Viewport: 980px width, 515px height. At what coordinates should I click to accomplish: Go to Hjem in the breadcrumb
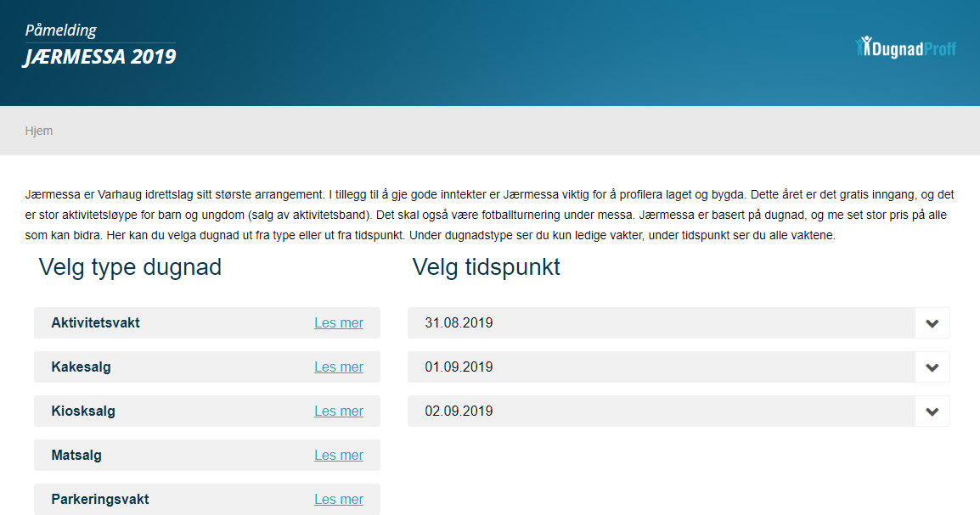click(x=39, y=131)
